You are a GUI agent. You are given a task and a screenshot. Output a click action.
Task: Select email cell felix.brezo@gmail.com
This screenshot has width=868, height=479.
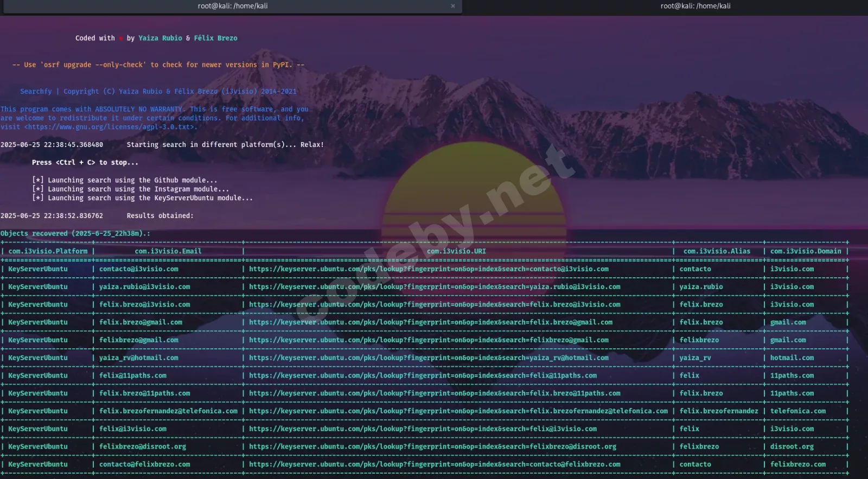coord(141,322)
